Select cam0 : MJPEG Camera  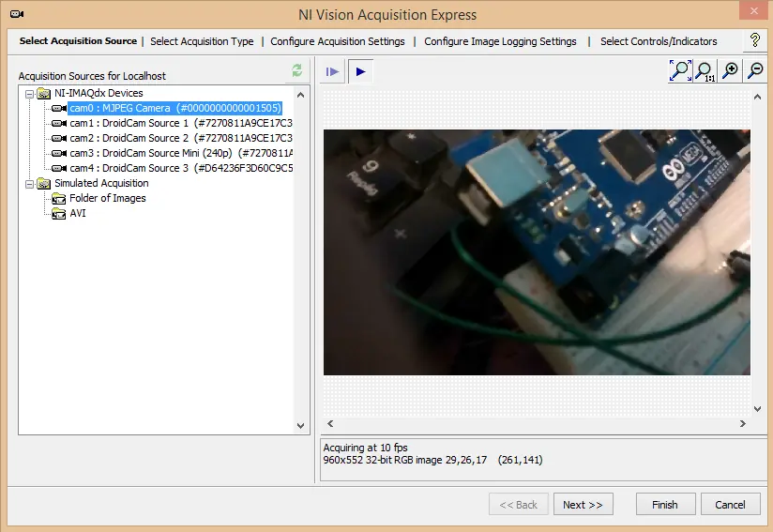[175, 108]
